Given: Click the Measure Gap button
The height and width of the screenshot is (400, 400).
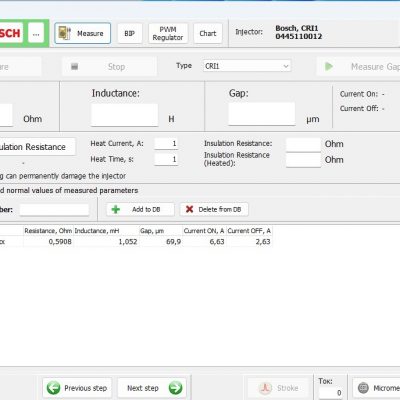Looking at the screenshot, I should click(359, 67).
